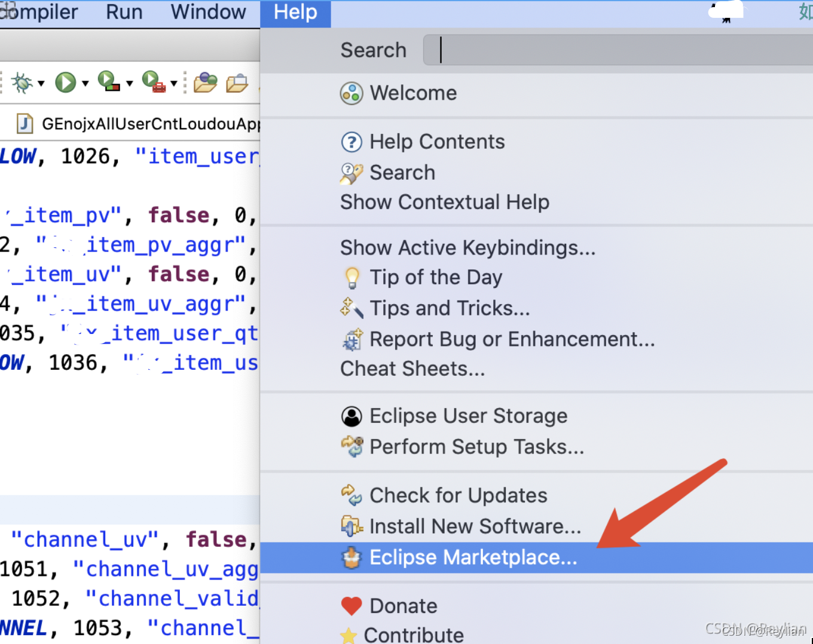Click the red Donate heart icon
The image size is (813, 644).
tap(352, 606)
